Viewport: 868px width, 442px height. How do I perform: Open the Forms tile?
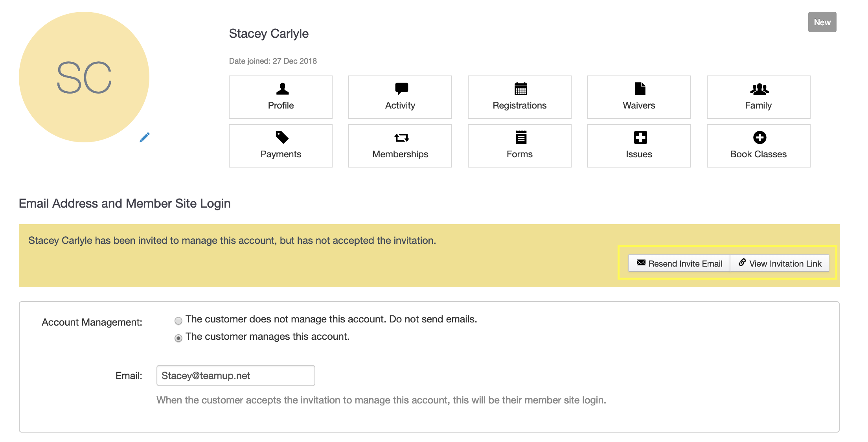pos(519,146)
